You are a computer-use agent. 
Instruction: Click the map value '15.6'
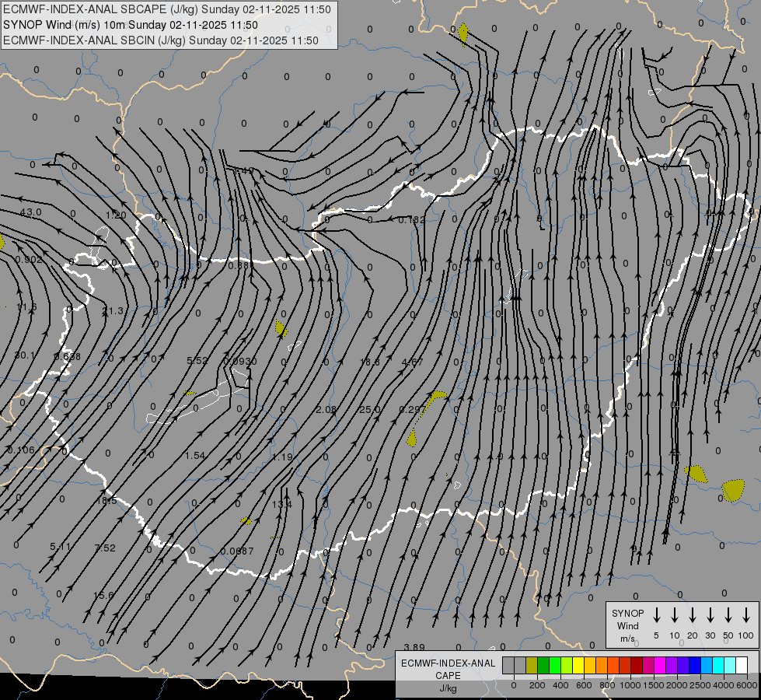(x=103, y=595)
